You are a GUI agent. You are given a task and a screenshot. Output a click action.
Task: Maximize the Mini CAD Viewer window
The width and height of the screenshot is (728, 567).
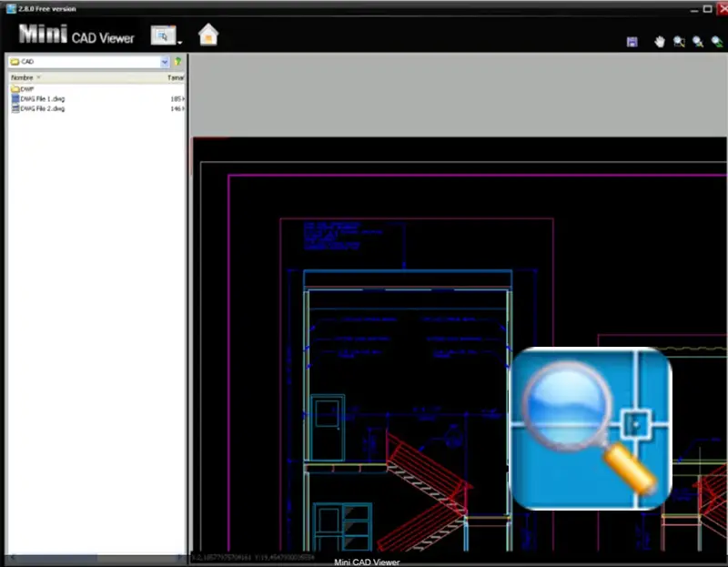[x=708, y=9]
